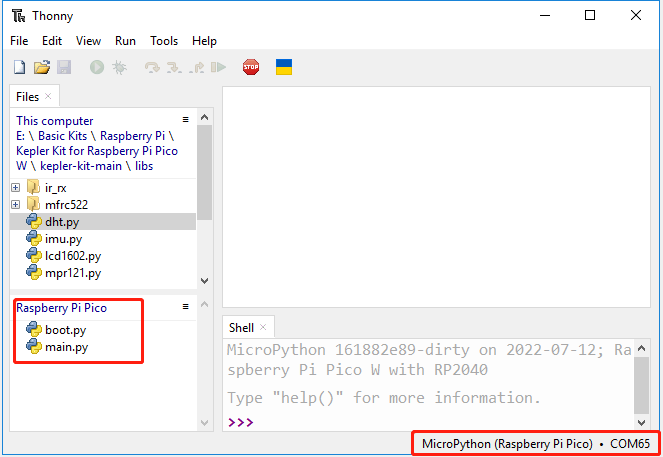Click the libs path link
The width and height of the screenshot is (663, 457).
click(144, 166)
